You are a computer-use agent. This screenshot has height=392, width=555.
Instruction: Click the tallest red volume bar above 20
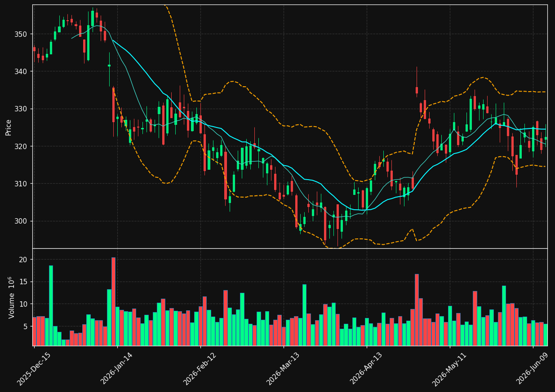point(113,301)
